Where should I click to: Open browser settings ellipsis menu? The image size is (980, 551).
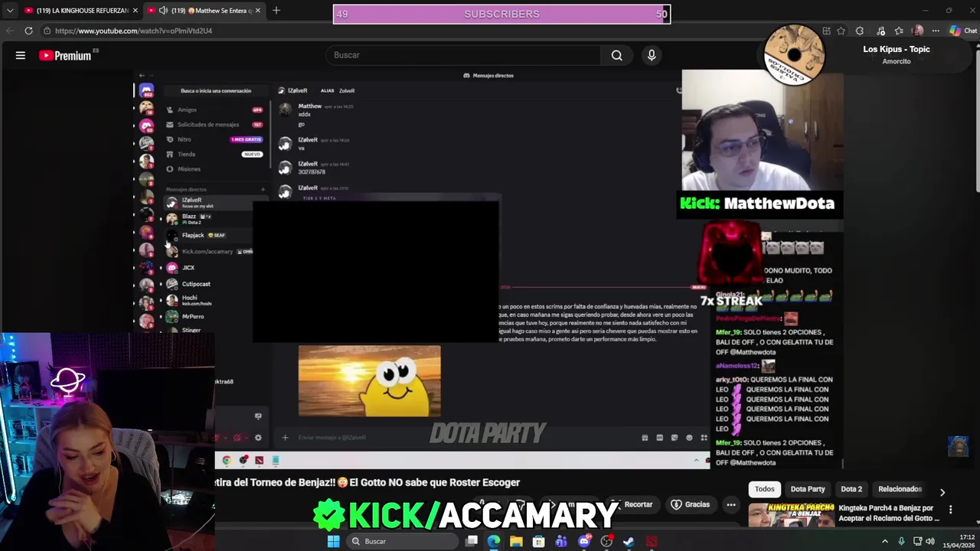point(936,31)
